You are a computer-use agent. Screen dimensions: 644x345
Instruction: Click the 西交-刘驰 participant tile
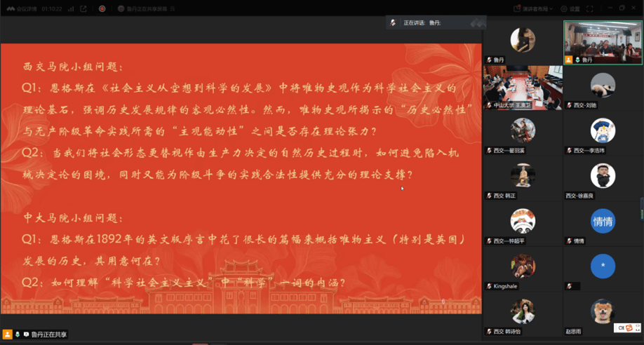click(x=603, y=87)
